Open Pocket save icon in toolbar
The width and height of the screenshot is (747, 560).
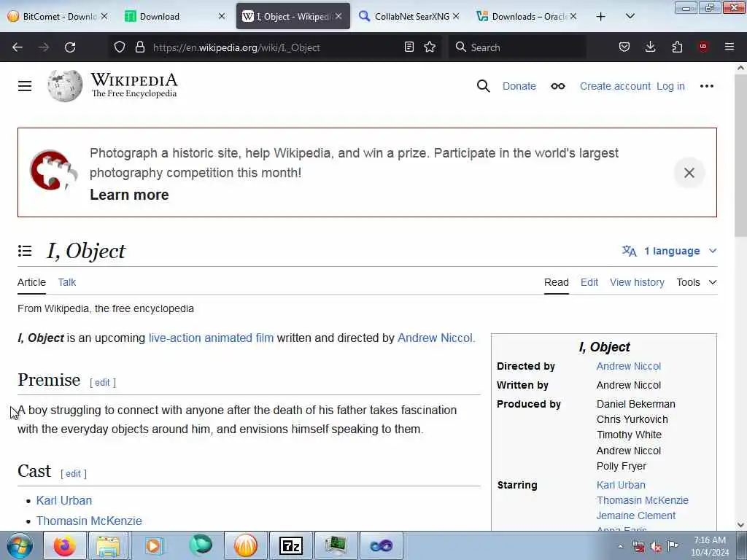[x=624, y=47]
